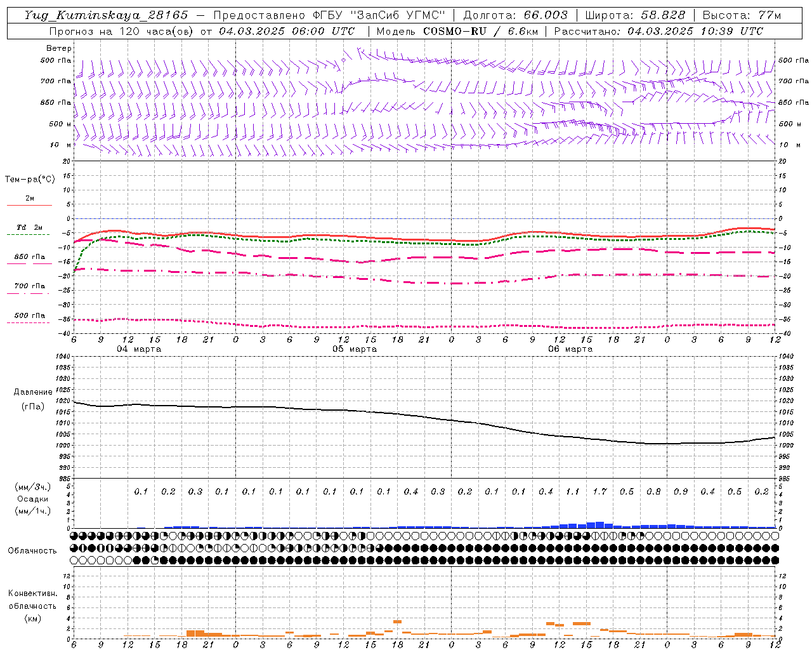The width and height of the screenshot is (812, 650).
Task: Select forecast start '04.03.2025 06:00 UTC'
Action: tap(287, 31)
